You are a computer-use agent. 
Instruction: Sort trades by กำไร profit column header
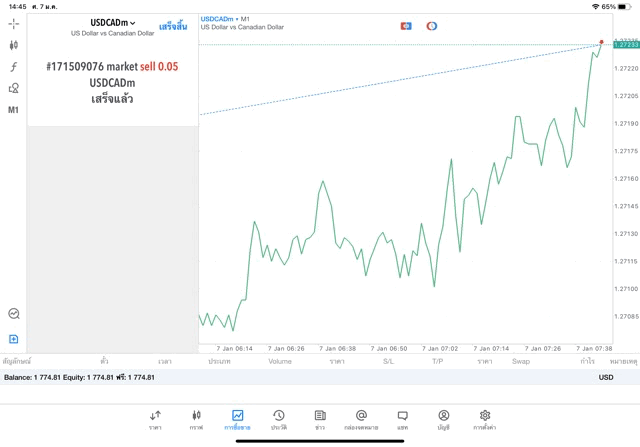point(587,361)
